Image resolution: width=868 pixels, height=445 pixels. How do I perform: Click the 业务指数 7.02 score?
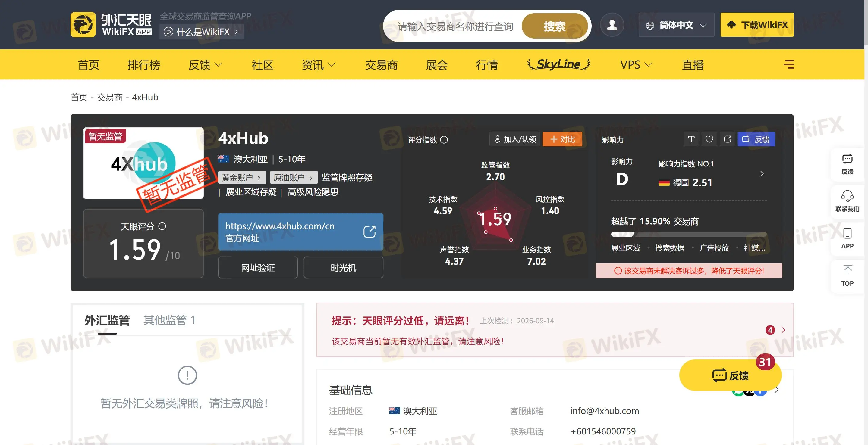coord(536,256)
